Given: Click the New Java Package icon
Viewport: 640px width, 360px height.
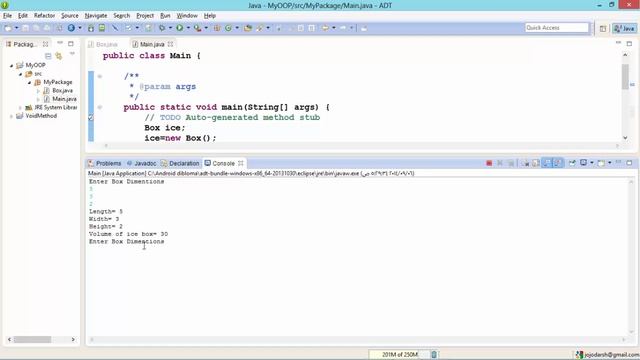Looking at the screenshot, I should tap(217, 28).
